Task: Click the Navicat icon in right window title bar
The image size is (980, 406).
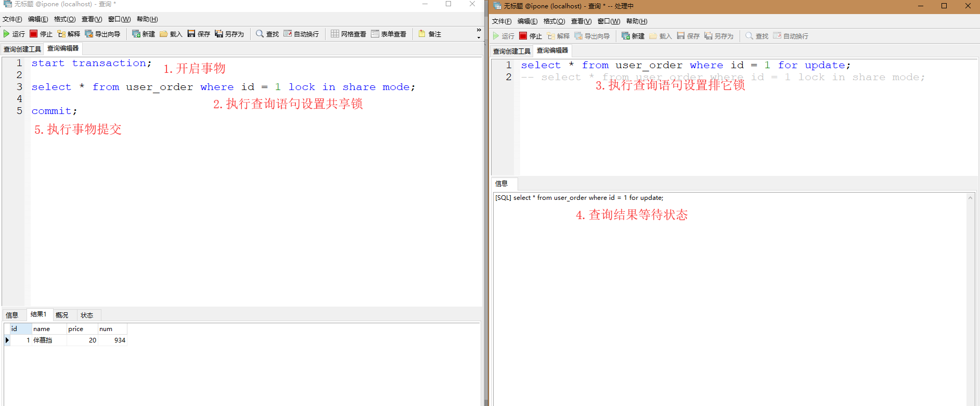Action: 497,6
